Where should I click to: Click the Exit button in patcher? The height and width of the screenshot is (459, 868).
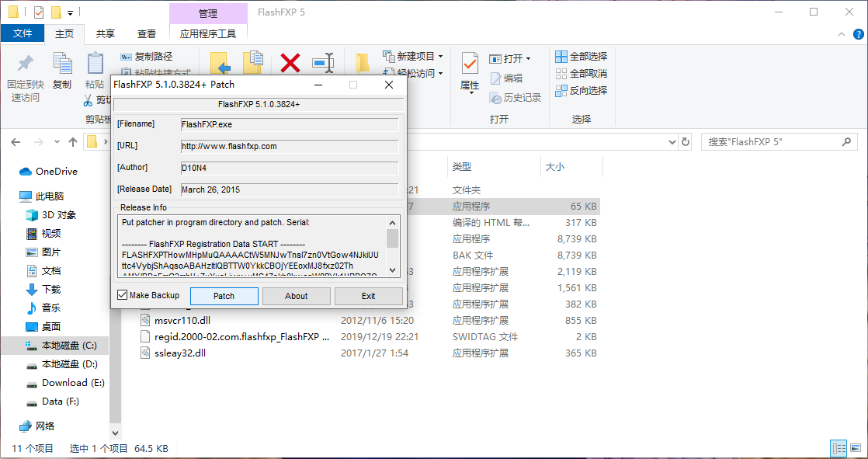(x=369, y=296)
